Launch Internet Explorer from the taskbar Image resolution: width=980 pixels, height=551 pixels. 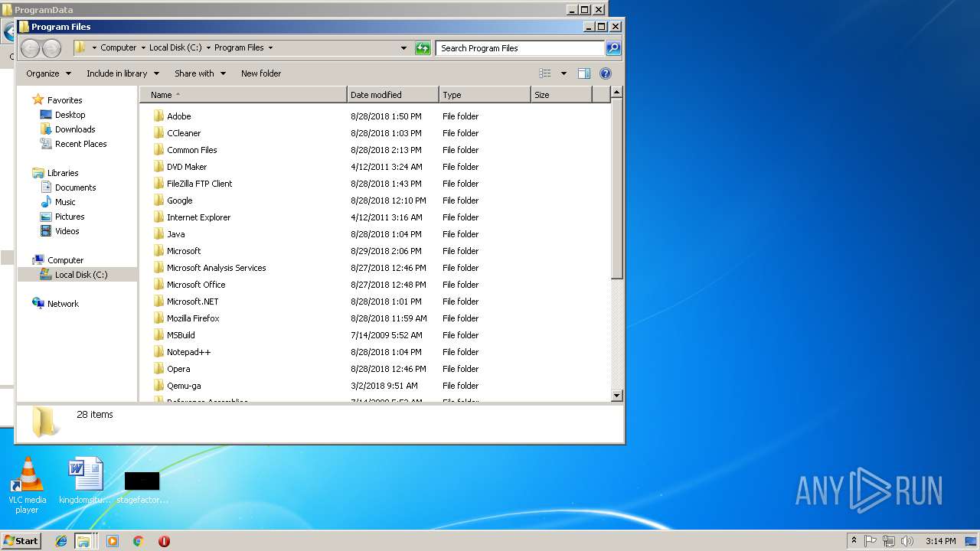coord(61,541)
